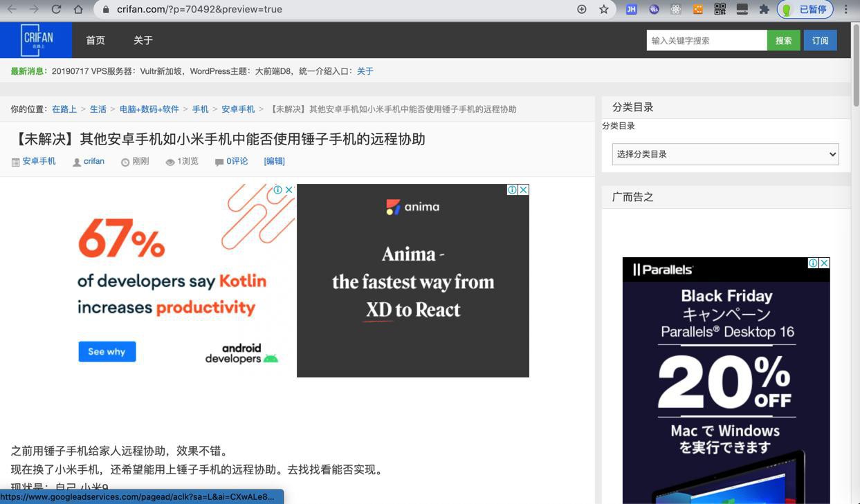This screenshot has height=504, width=860.
Task: Focus the 输入关键字搜索 search field
Action: coord(706,40)
